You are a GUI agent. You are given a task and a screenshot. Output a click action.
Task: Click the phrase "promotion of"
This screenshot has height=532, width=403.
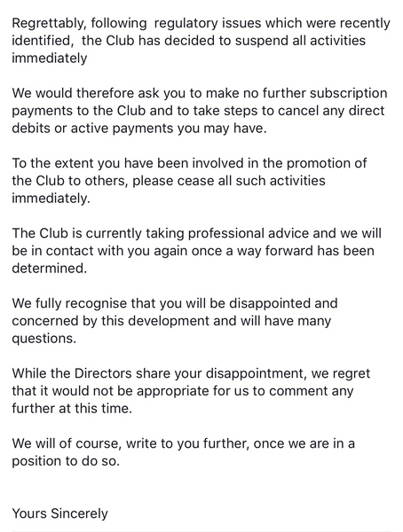coord(327,163)
